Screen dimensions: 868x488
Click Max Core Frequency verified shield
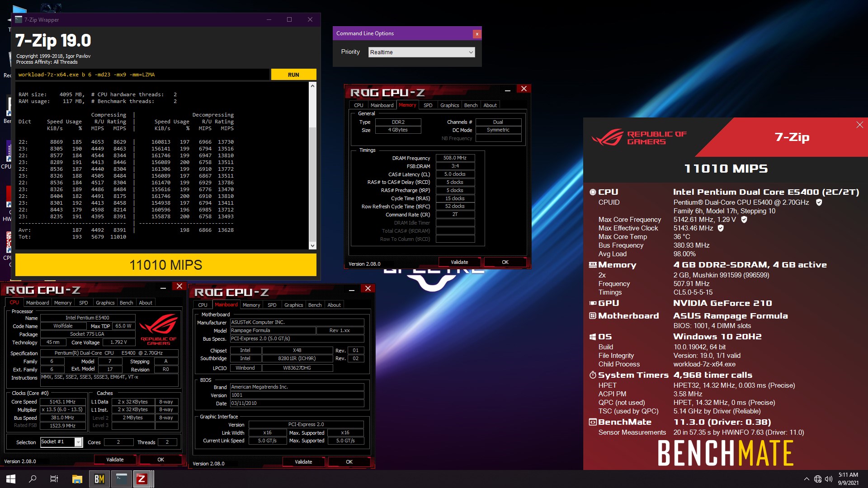tap(744, 220)
